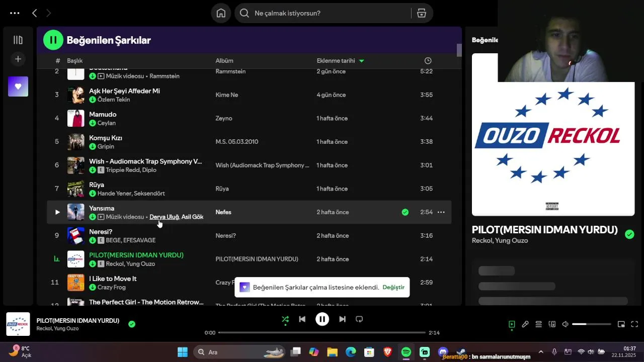Open album M.S. 05.03.2010
Screen dimensions: 644x362
[x=237, y=142]
